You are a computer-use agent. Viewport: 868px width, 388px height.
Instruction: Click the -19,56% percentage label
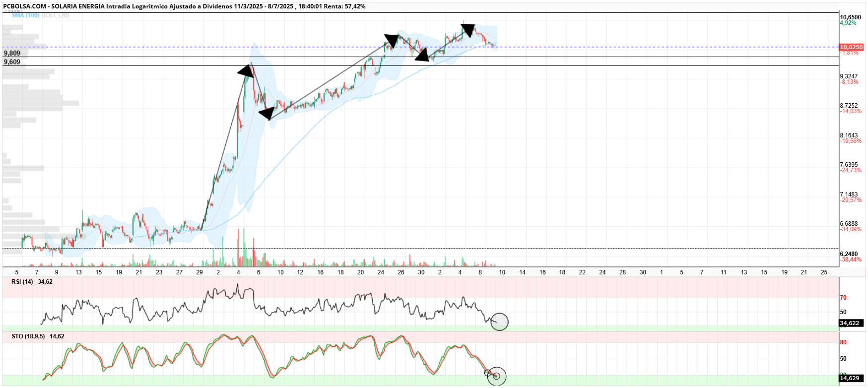point(851,141)
